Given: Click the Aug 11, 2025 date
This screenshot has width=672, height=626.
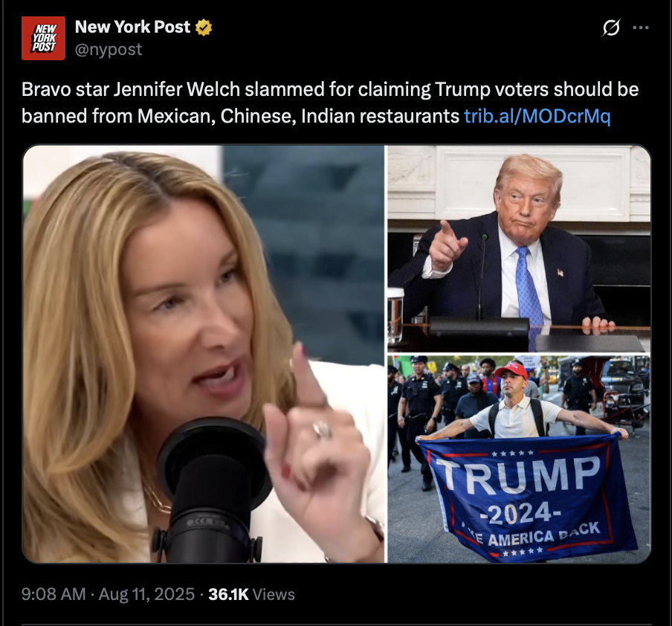Looking at the screenshot, I should tap(146, 594).
